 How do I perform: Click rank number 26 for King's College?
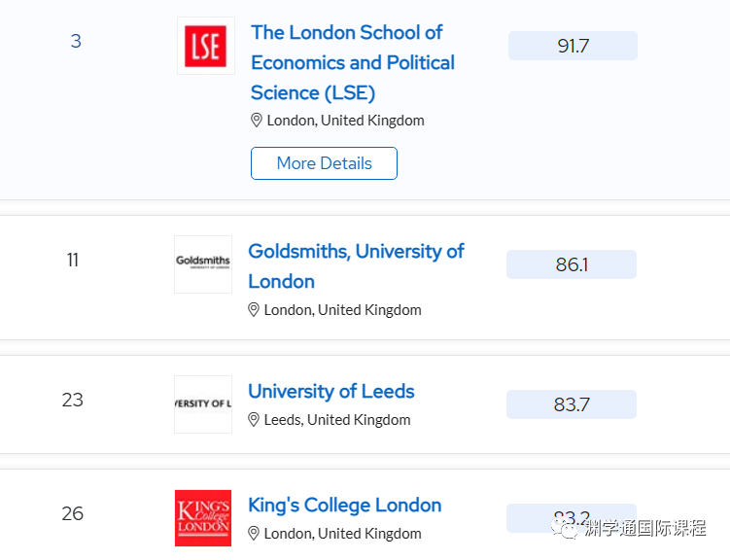point(73,513)
